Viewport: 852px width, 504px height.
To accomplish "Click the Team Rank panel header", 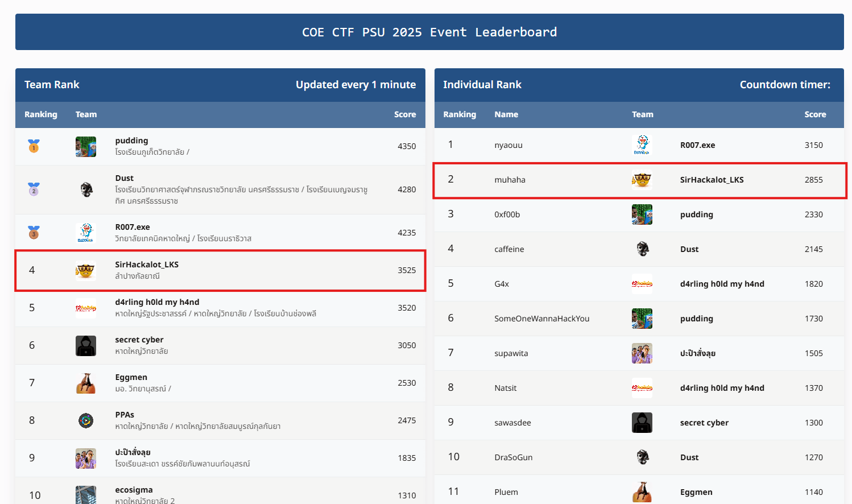I will click(52, 84).
